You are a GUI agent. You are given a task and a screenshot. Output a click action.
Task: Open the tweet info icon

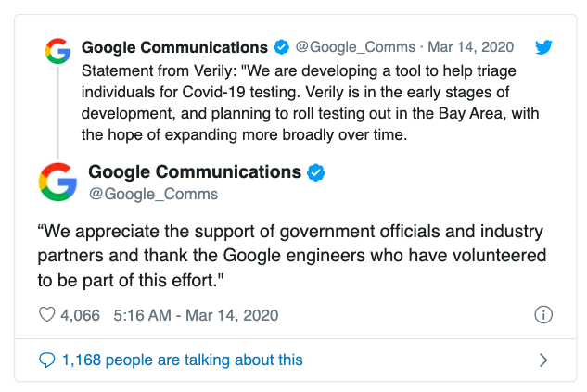(544, 315)
